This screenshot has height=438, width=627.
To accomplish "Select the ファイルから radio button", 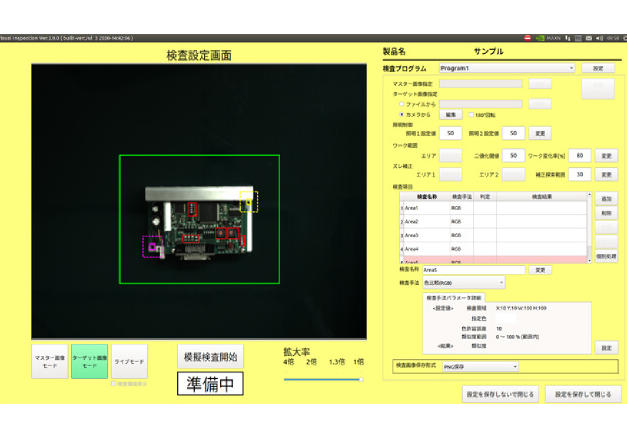I will (402, 104).
